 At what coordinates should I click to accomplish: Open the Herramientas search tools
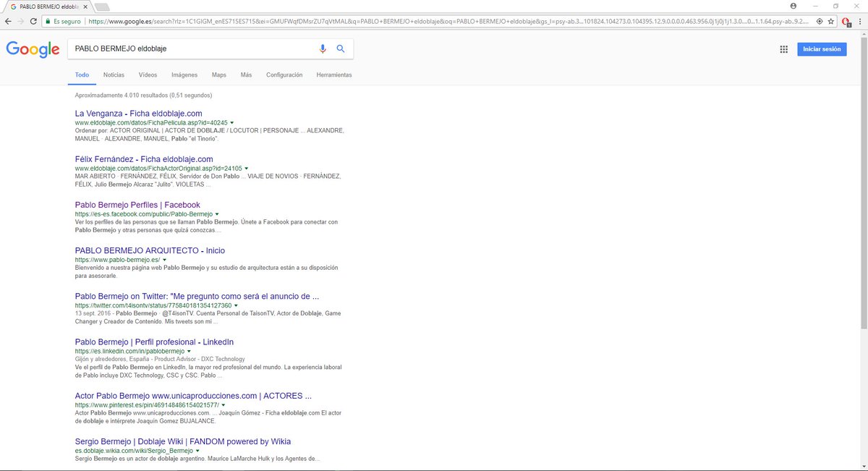(334, 75)
